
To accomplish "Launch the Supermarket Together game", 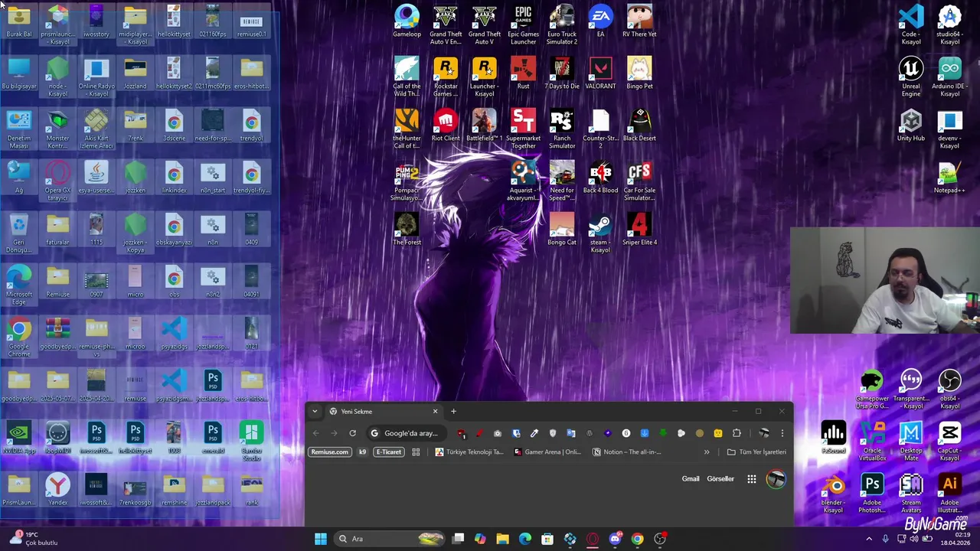I will tap(523, 129).
